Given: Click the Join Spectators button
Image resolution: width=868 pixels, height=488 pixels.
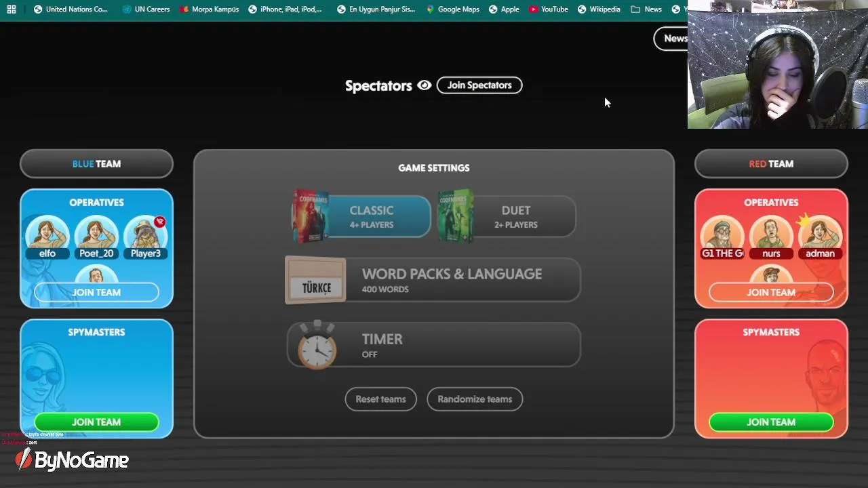Looking at the screenshot, I should pyautogui.click(x=479, y=85).
